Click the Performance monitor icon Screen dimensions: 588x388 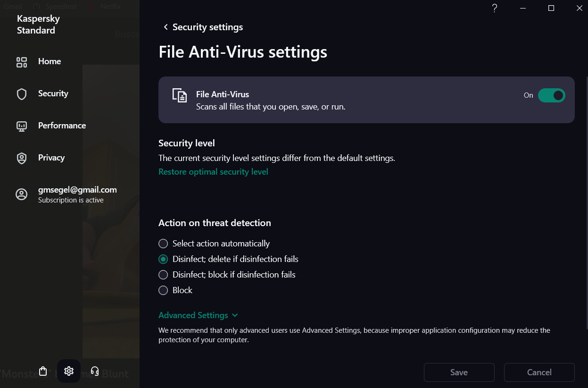tap(22, 126)
